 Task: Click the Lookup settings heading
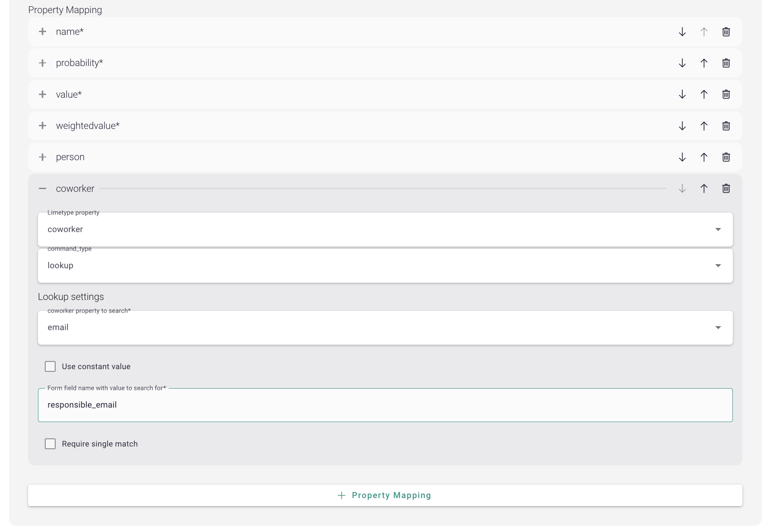point(71,297)
